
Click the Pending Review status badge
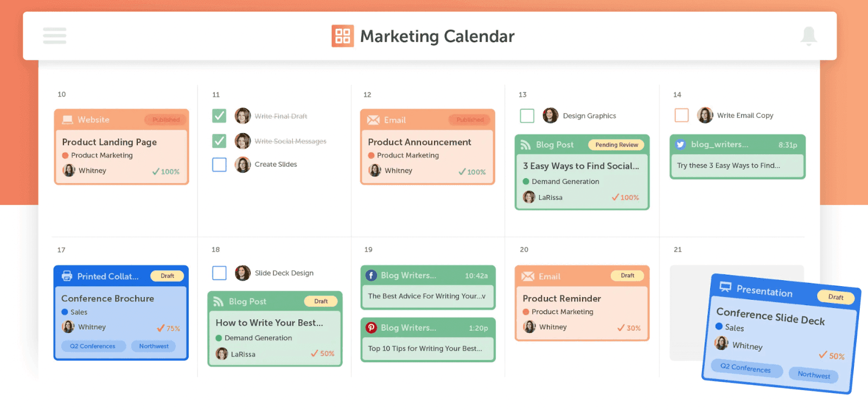coord(616,145)
